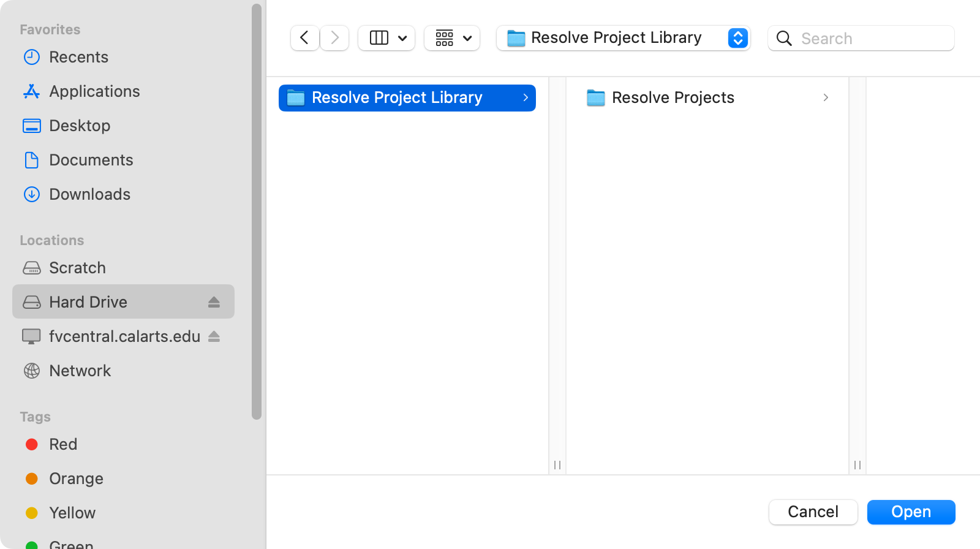980x549 pixels.
Task: Open Network in the sidebar
Action: [123, 371]
